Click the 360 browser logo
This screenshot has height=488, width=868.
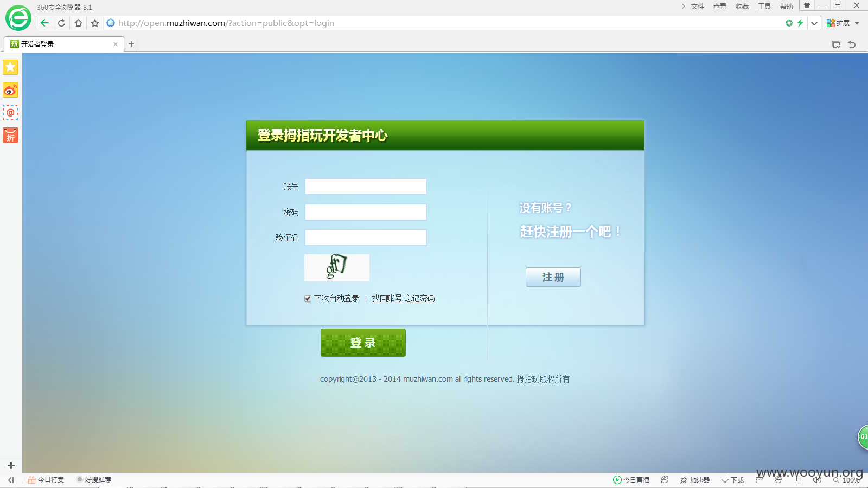pos(18,18)
